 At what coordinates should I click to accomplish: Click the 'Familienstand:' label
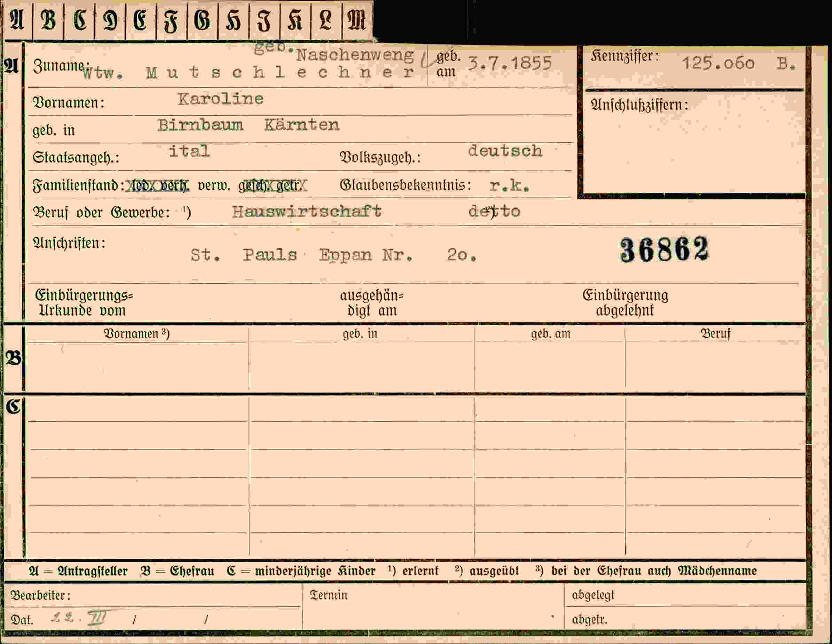click(78, 185)
